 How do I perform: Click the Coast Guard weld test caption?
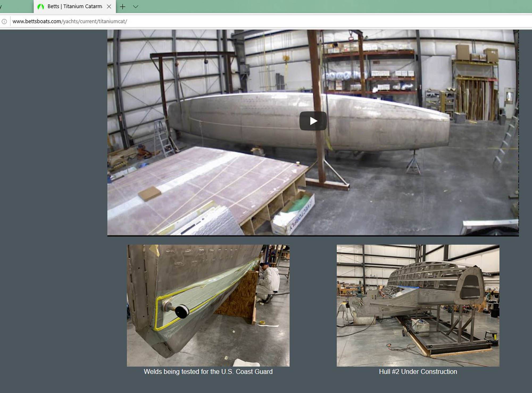(208, 371)
